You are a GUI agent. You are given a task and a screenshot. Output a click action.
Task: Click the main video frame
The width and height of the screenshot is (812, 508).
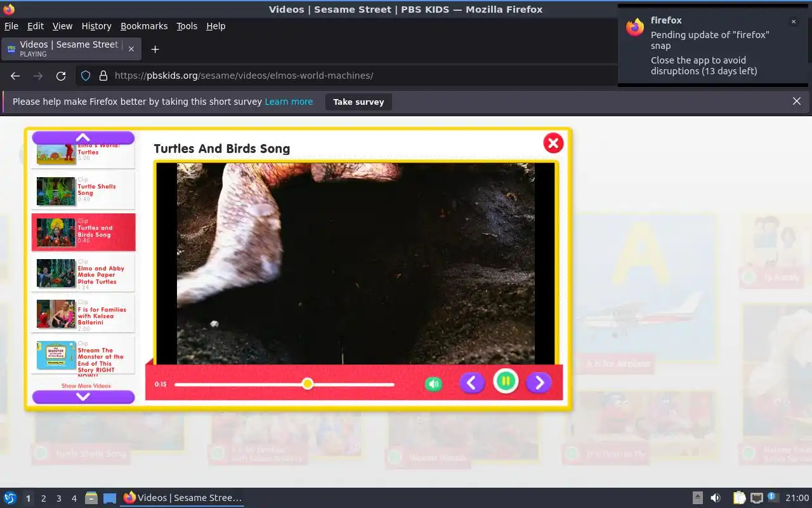tap(356, 264)
